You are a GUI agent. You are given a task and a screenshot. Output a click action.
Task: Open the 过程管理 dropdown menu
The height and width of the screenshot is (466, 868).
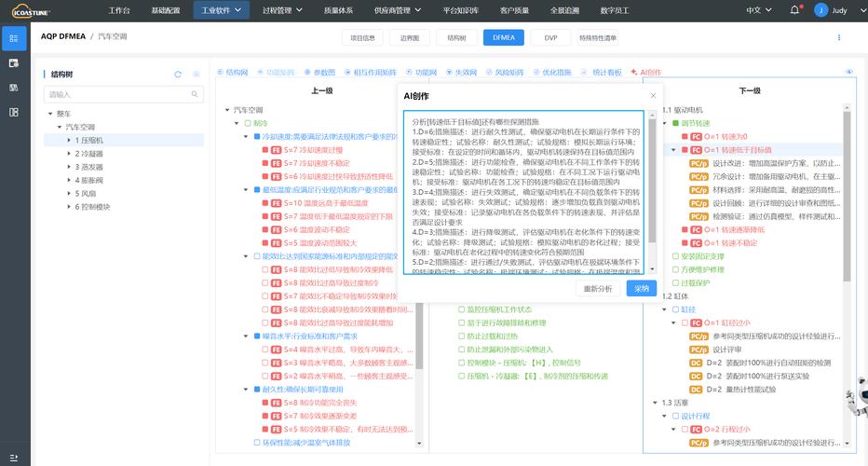tap(282, 10)
